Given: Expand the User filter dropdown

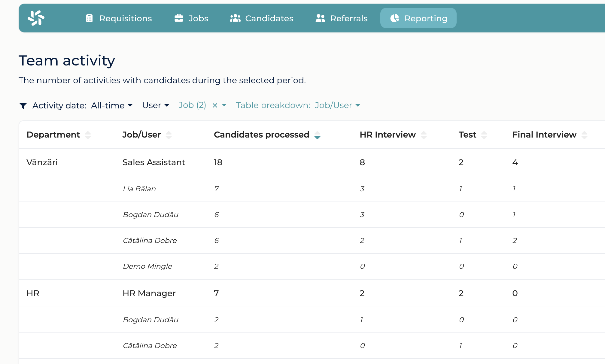Looking at the screenshot, I should [156, 105].
